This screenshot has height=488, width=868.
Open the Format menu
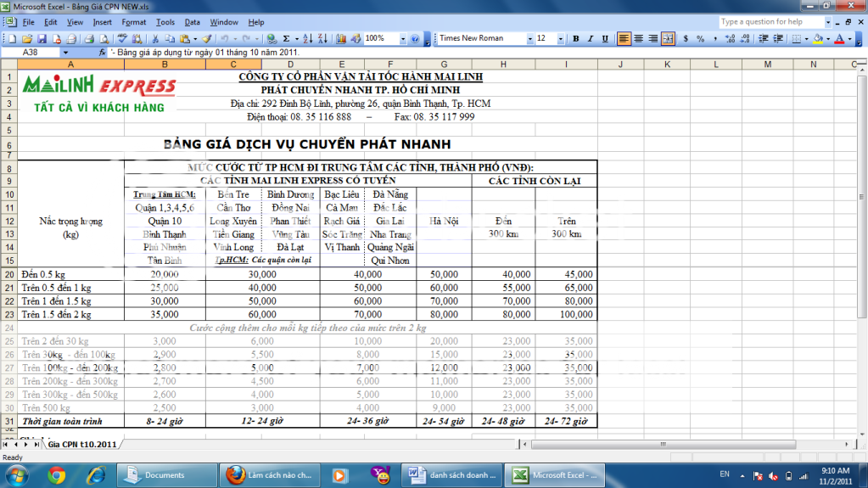pos(134,22)
